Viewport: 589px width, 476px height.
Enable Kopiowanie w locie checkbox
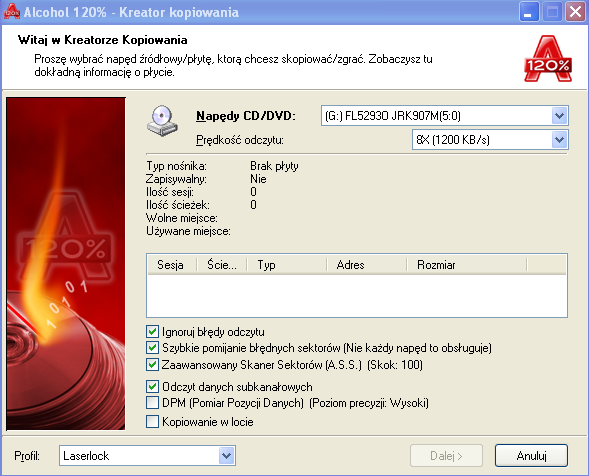[x=152, y=422]
